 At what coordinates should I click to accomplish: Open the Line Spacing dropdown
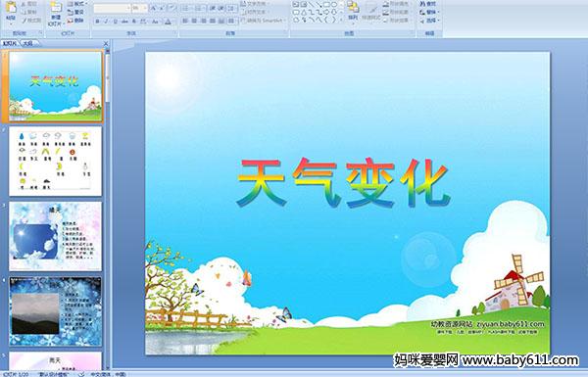click(x=232, y=8)
